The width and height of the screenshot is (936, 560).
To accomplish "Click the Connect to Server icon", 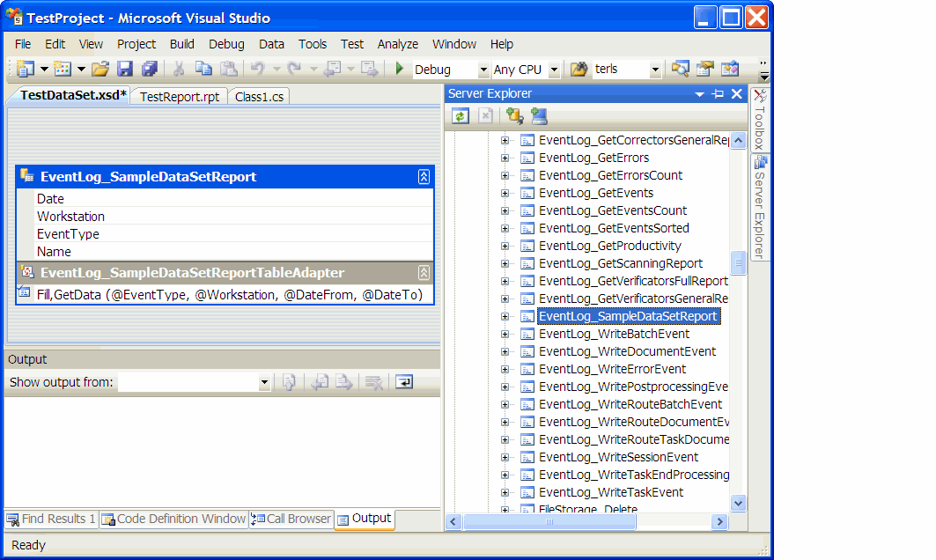I will point(539,115).
